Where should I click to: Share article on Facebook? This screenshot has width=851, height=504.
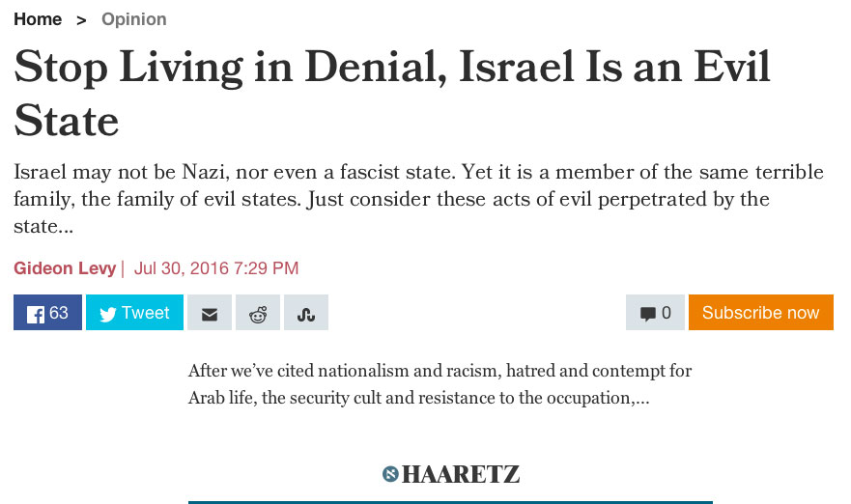tap(47, 313)
